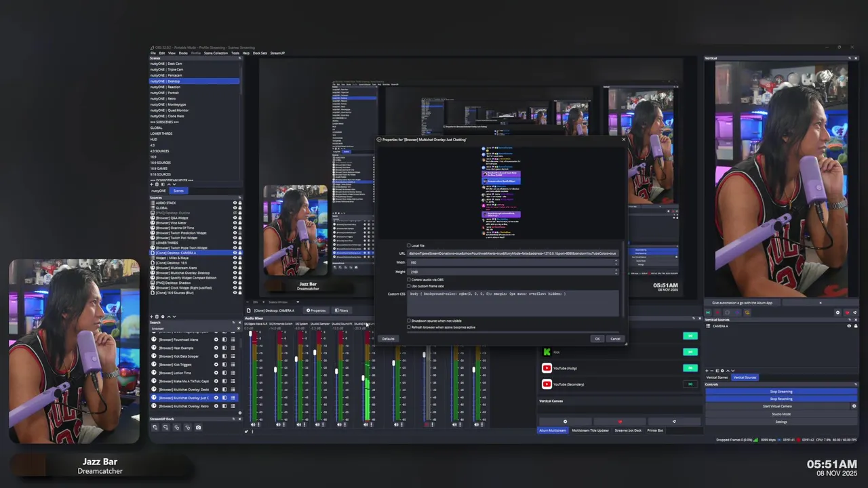This screenshot has width=868, height=488.
Task: Switch to Multistream Title Updater tab
Action: click(591, 430)
